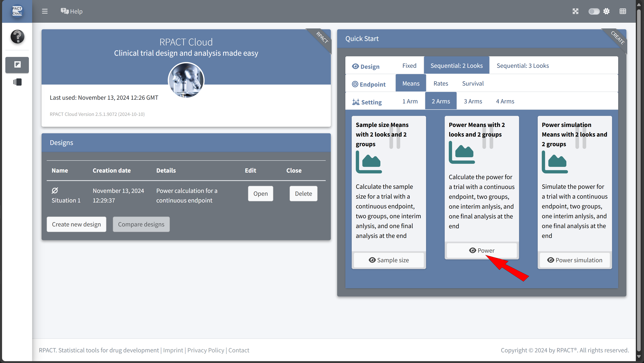This screenshot has width=644, height=363.
Task: Click the microscope thumbnail image
Action: click(186, 80)
